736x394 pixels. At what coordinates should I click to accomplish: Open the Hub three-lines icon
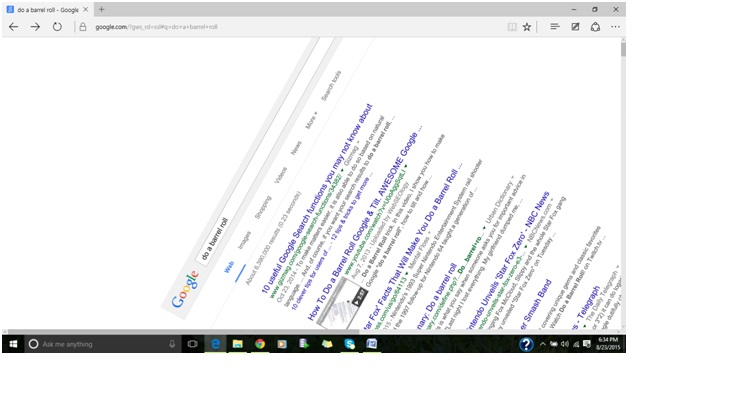coord(555,27)
